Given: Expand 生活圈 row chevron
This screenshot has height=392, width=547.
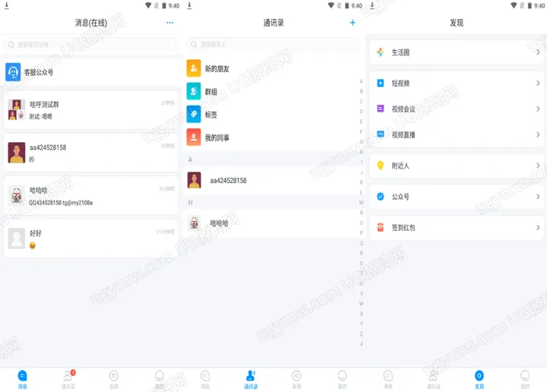Looking at the screenshot, I should coord(538,52).
